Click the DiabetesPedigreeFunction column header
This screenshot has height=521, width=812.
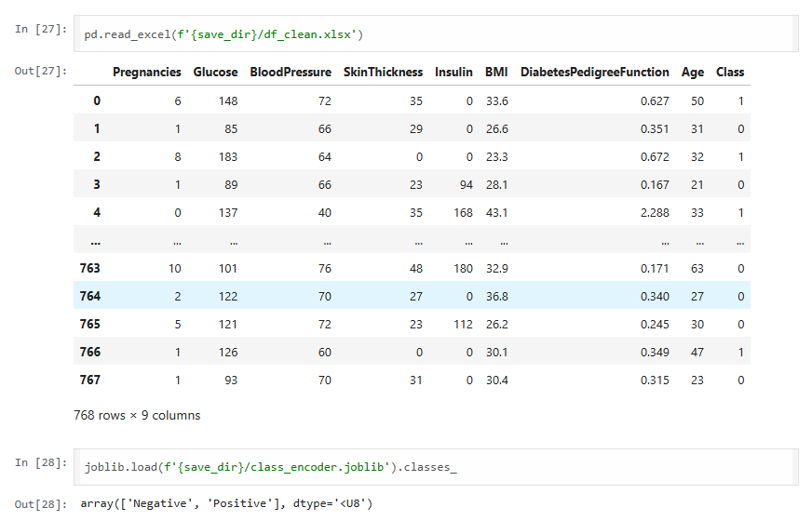click(594, 72)
